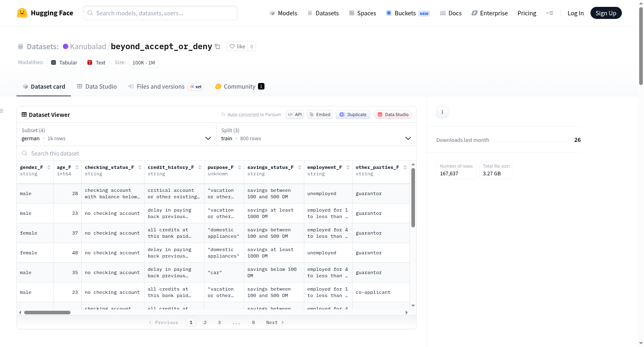Focus the Search this dataset field
This screenshot has height=347, width=644.
[217, 153]
